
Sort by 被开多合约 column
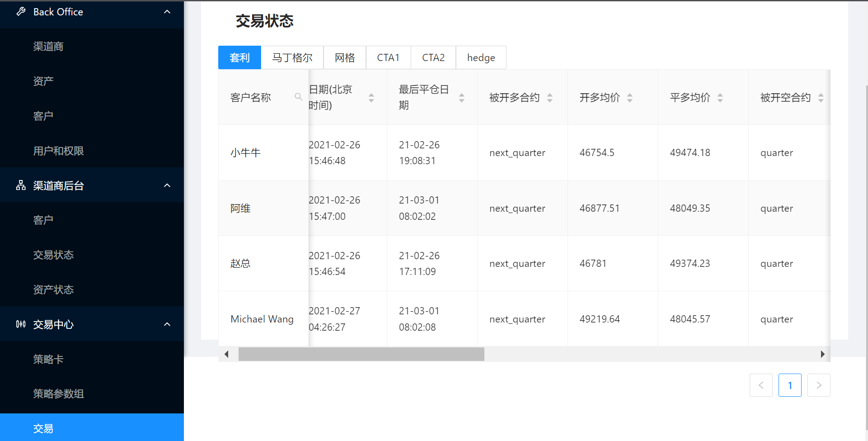tap(550, 97)
